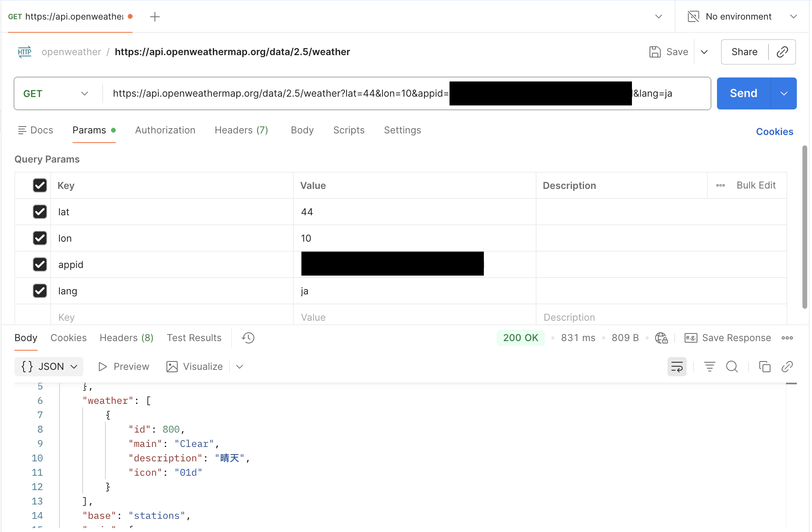Image resolution: width=812 pixels, height=532 pixels.
Task: Open the tab list dropdown chevron
Action: pos(659,16)
